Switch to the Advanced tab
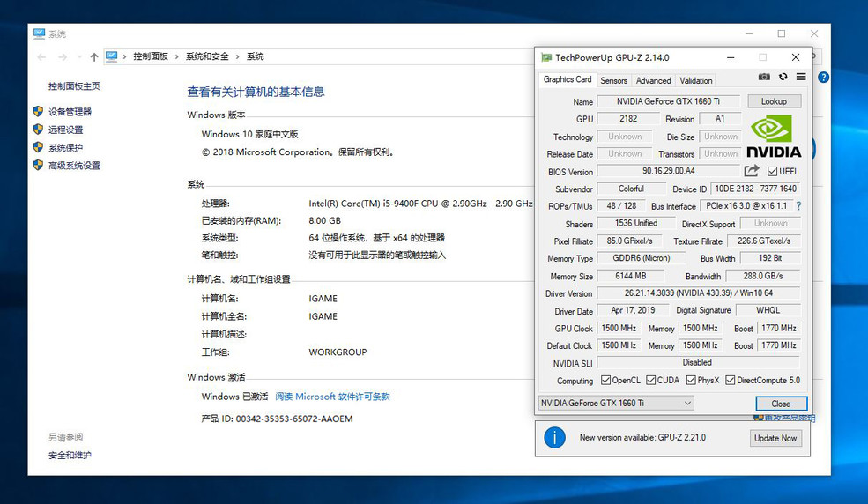Screen dimensions: 868x504 pos(653,80)
